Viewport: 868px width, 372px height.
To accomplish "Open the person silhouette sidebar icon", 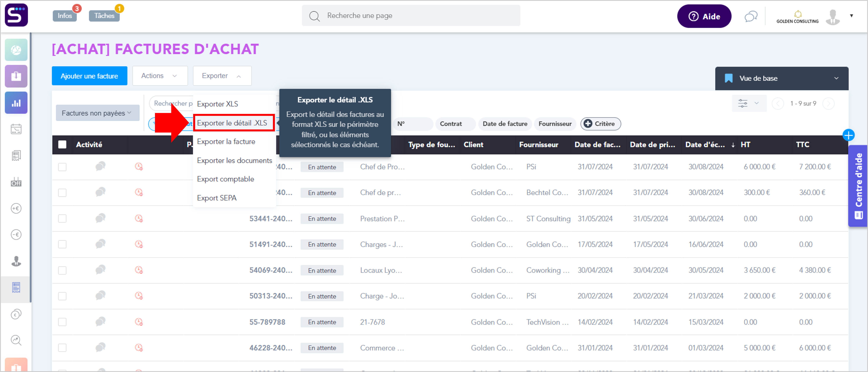I will coord(16,261).
